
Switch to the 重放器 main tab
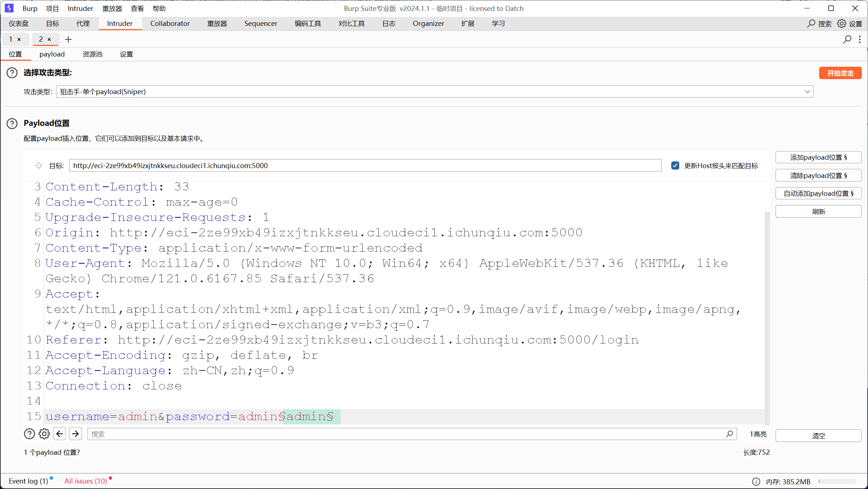coord(217,24)
